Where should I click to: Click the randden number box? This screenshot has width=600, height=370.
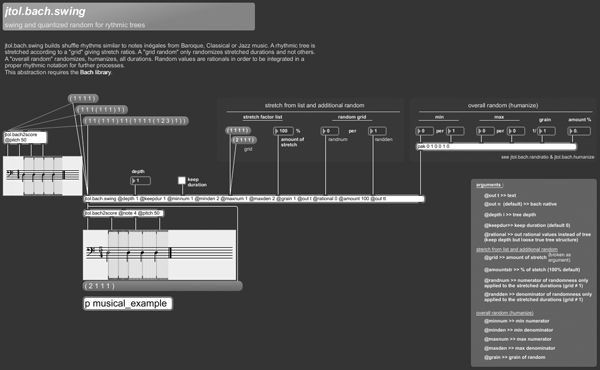click(x=377, y=131)
